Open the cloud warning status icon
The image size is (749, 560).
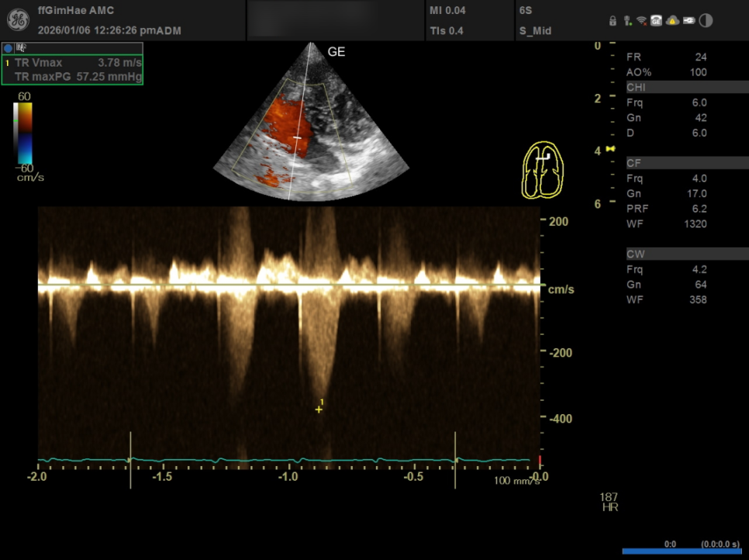pyautogui.click(x=672, y=21)
